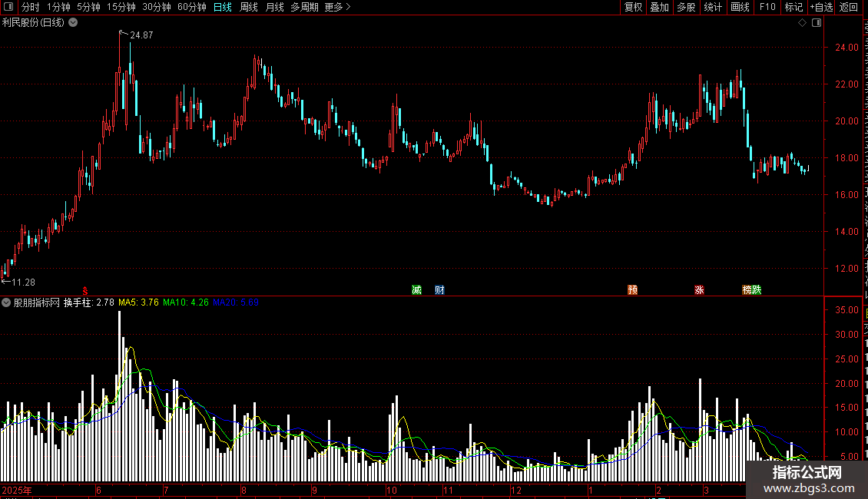Click the diamond icon in chart corner
Image resolution: width=868 pixels, height=499 pixels.
[x=802, y=23]
